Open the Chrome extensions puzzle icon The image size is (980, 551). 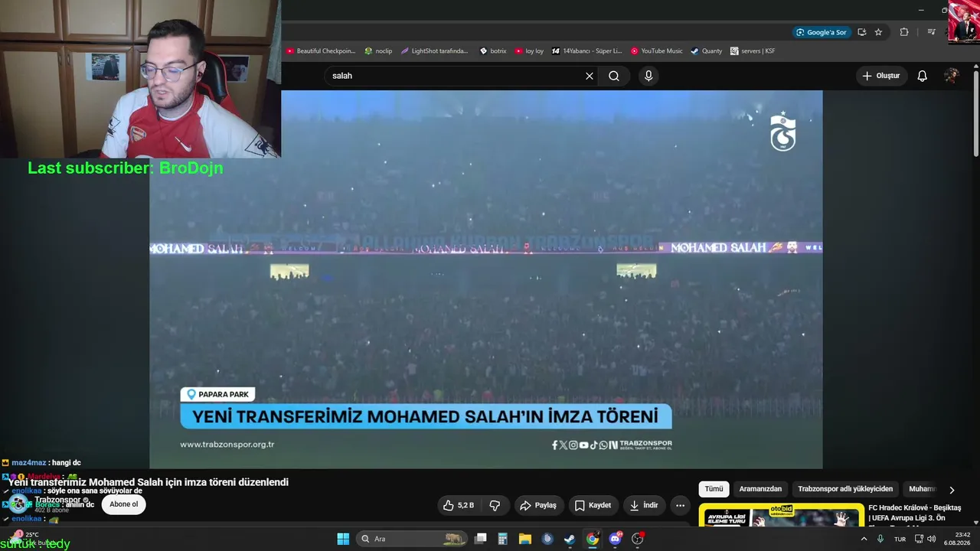click(904, 32)
